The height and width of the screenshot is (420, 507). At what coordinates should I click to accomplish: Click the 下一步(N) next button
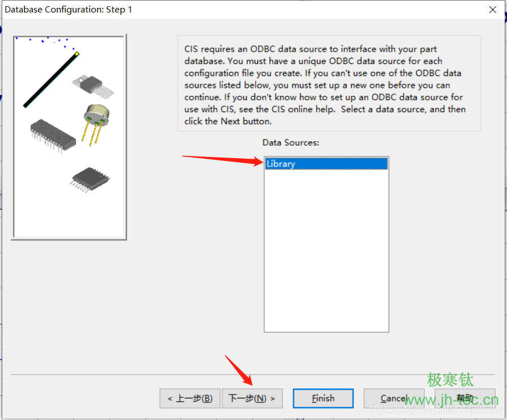(x=252, y=398)
